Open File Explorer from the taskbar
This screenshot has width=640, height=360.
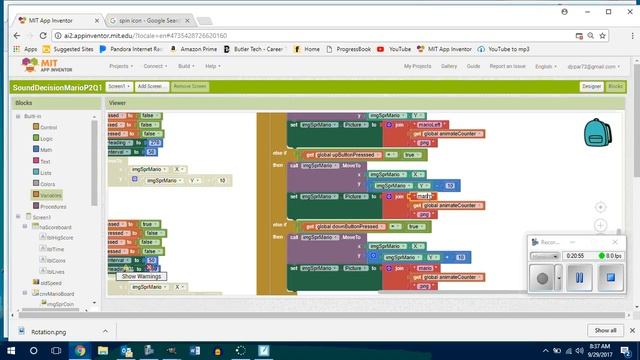[x=103, y=351]
